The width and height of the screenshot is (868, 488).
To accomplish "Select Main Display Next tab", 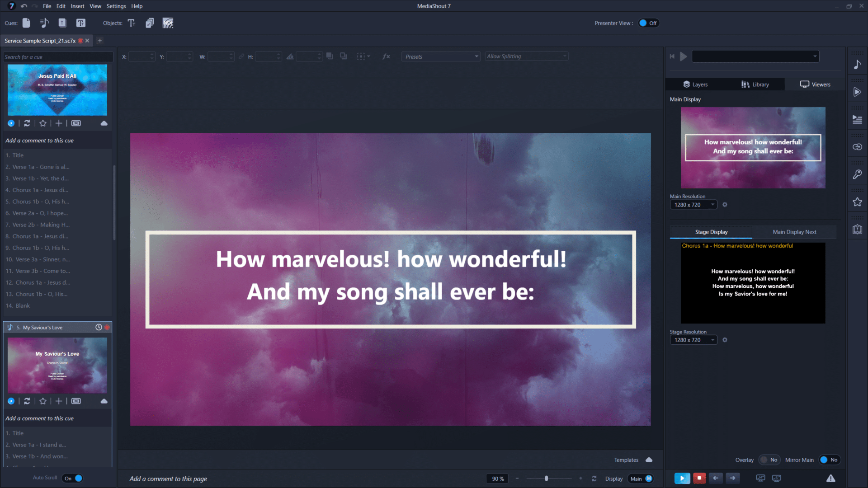I will [794, 232].
